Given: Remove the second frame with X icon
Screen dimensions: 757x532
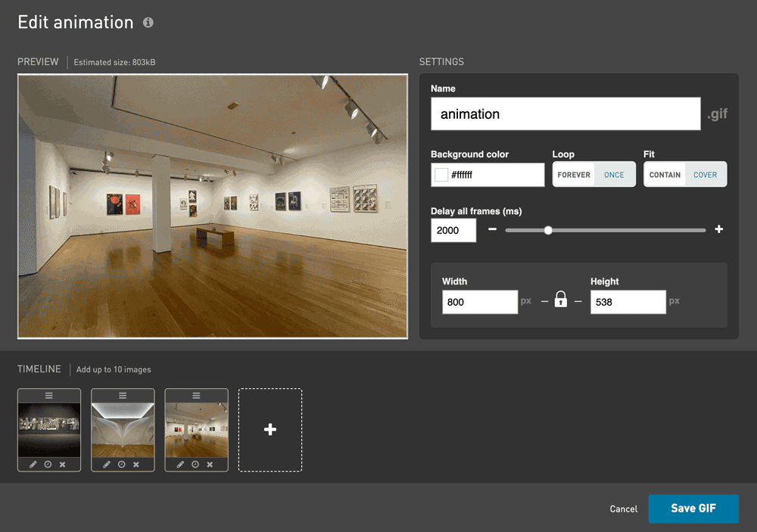Looking at the screenshot, I should coord(136,465).
